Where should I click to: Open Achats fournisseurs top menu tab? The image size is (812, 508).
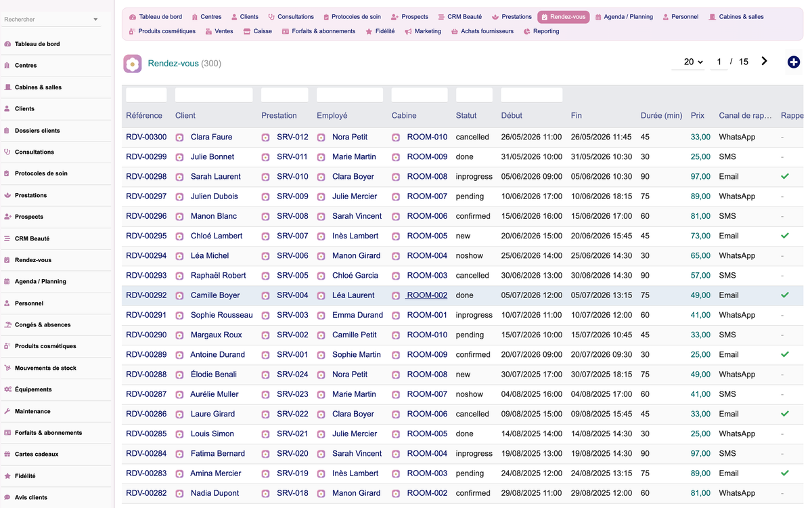tap(482, 31)
